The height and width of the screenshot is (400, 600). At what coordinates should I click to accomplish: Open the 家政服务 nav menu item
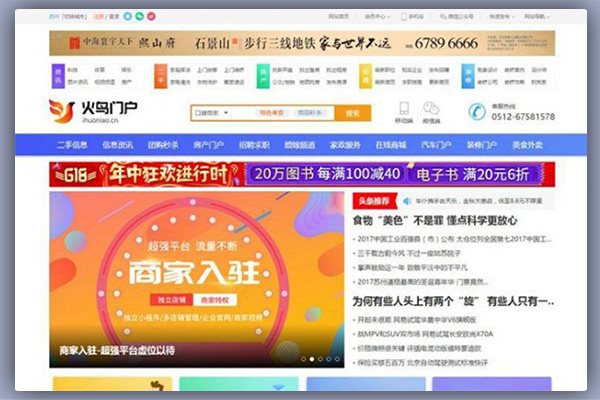click(x=345, y=145)
